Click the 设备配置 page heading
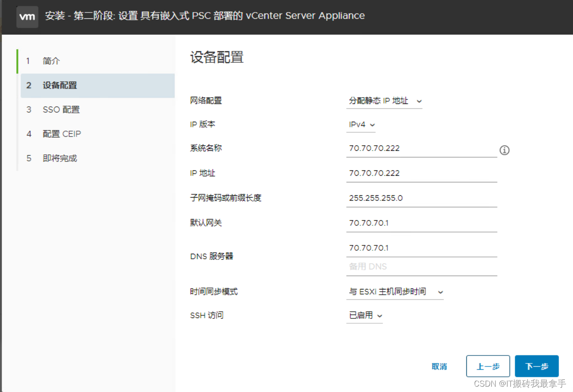The height and width of the screenshot is (392, 573). pyautogui.click(x=217, y=58)
